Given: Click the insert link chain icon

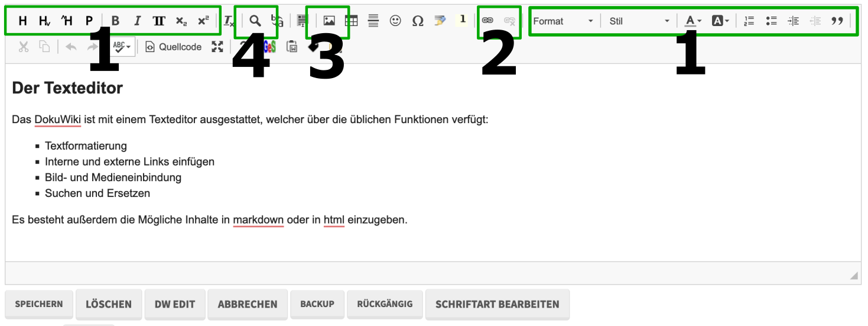Looking at the screenshot, I should click(487, 21).
